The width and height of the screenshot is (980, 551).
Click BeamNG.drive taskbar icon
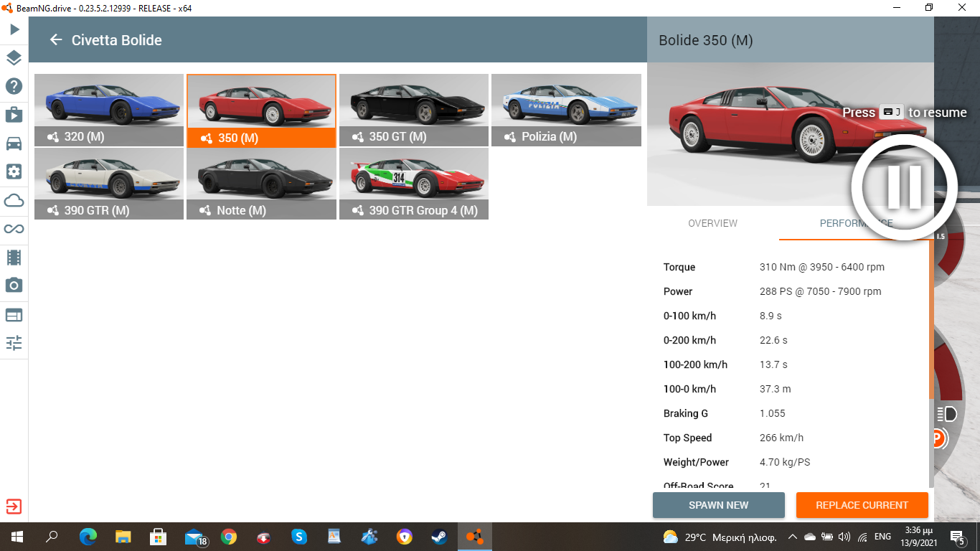(474, 537)
